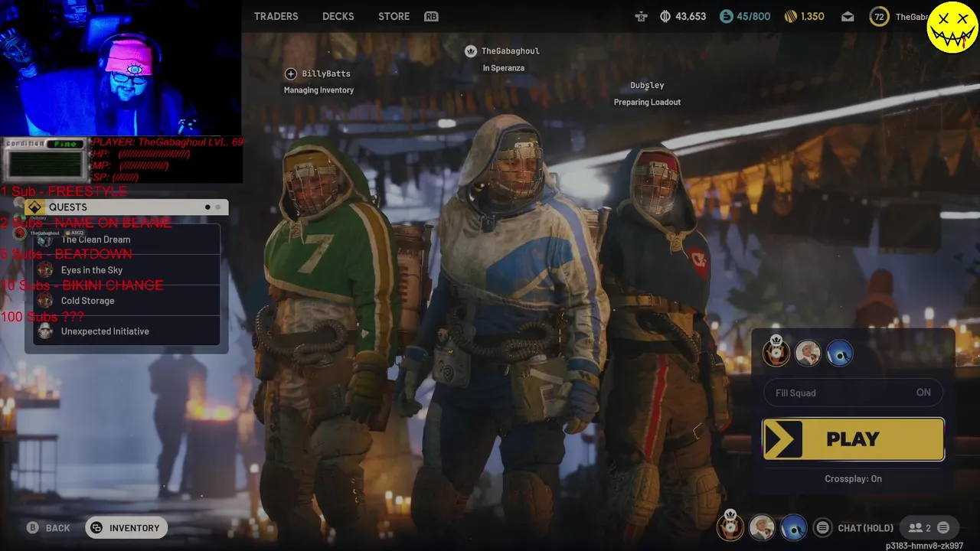Image resolution: width=980 pixels, height=551 pixels.
Task: Open Unexpected Initiative quest
Action: pyautogui.click(x=127, y=331)
